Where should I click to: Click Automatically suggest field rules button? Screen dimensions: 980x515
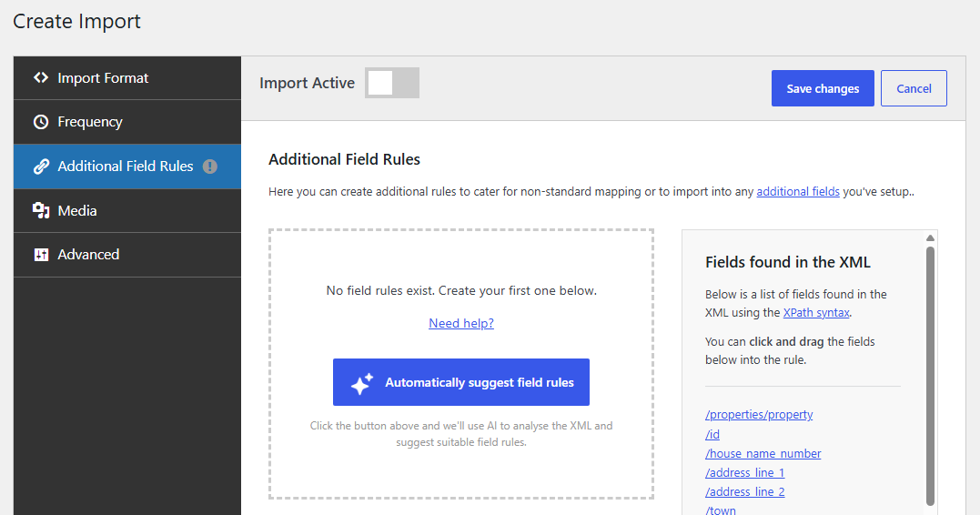(461, 382)
